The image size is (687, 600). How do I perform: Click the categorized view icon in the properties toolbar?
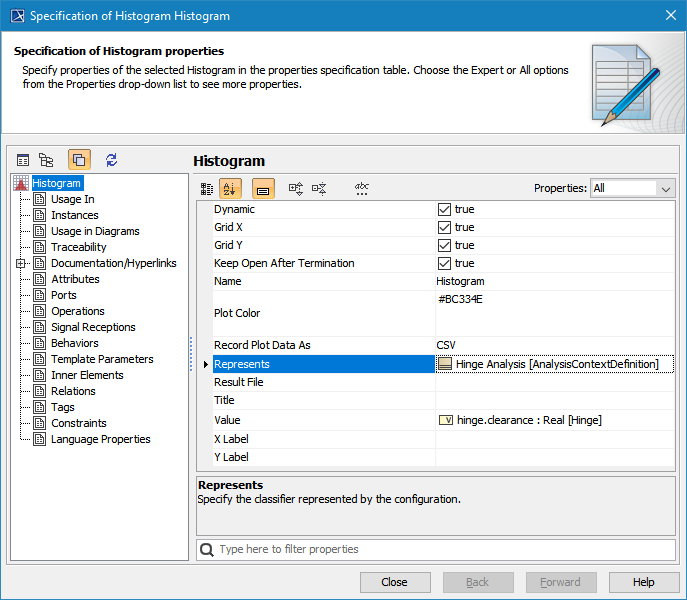207,188
